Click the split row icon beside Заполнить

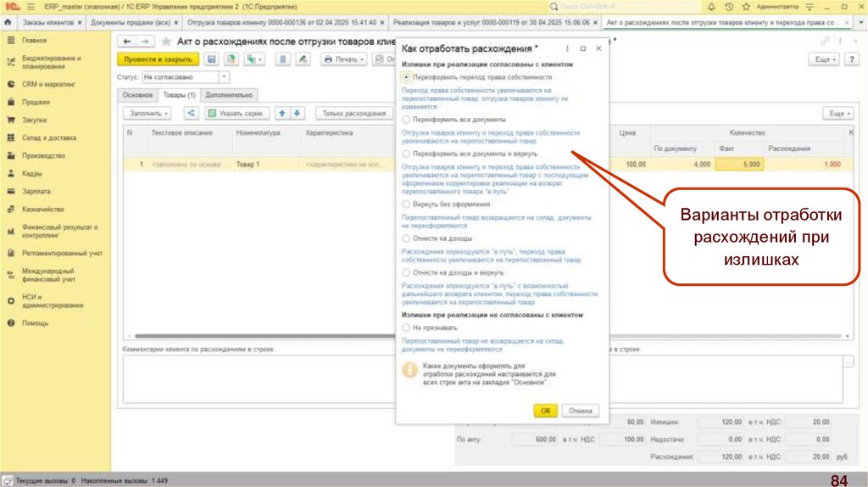pos(190,113)
